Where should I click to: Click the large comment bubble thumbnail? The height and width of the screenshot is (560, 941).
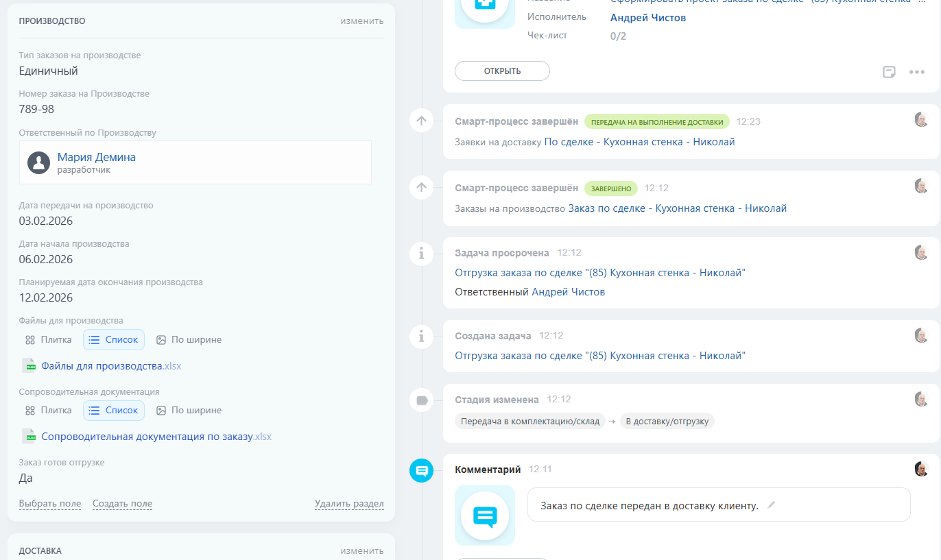(485, 515)
